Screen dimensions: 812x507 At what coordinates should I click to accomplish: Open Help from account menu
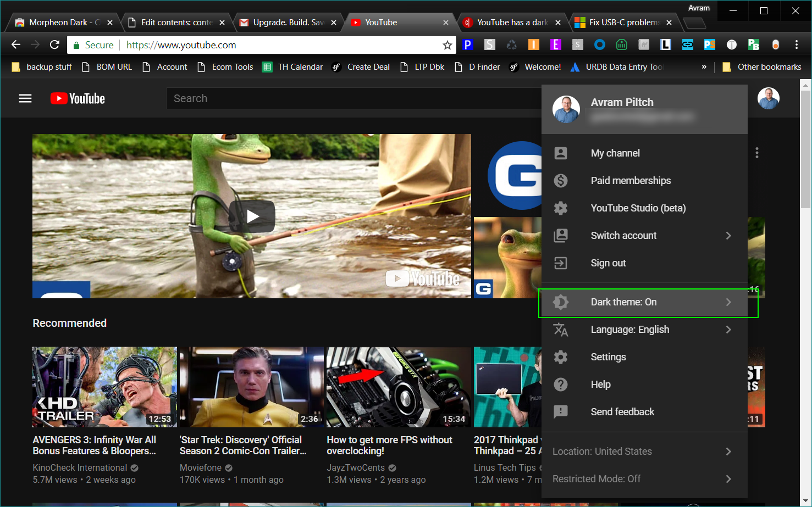click(644, 385)
